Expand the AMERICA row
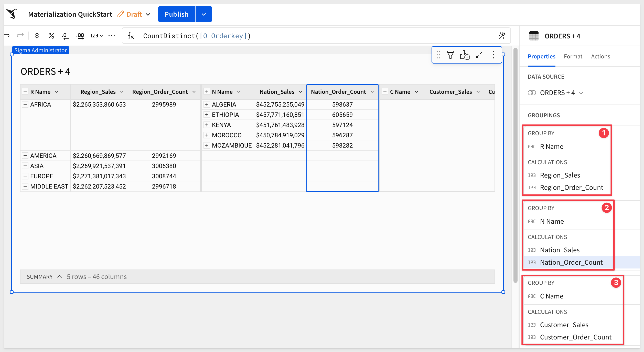 point(25,156)
